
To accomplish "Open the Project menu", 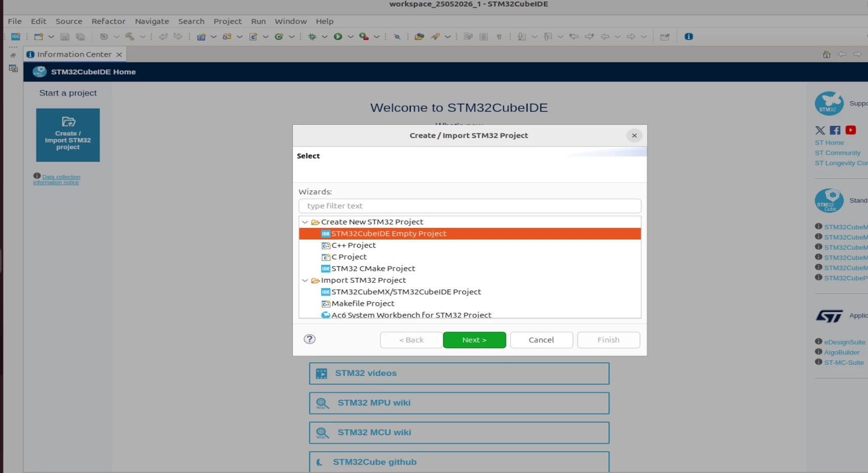I will [228, 21].
